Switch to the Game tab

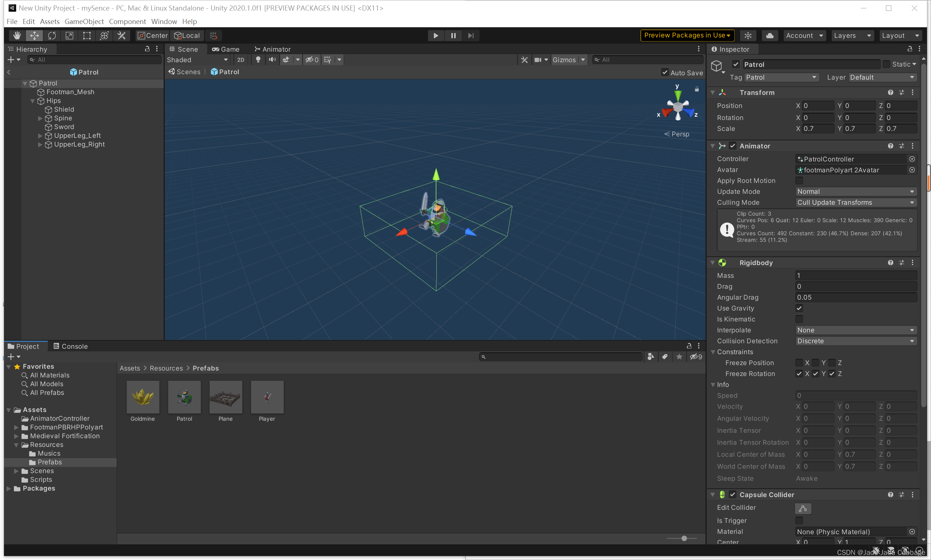coord(226,49)
